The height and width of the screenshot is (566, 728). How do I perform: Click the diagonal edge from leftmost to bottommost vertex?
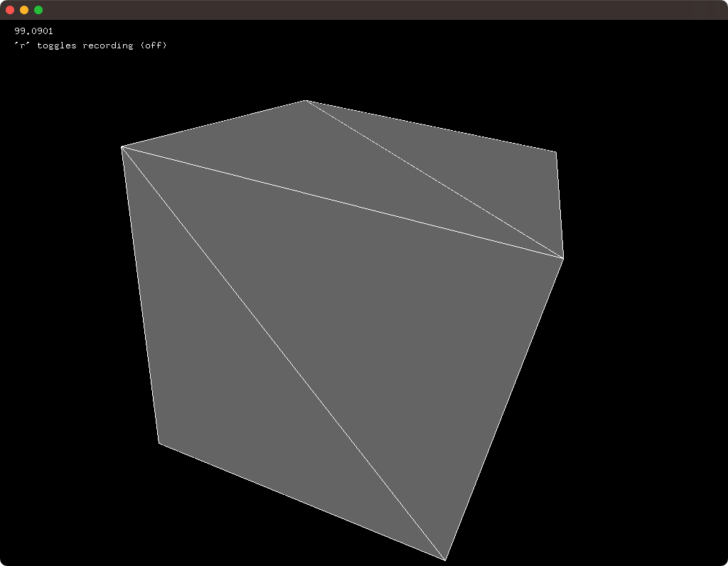pyautogui.click(x=284, y=353)
